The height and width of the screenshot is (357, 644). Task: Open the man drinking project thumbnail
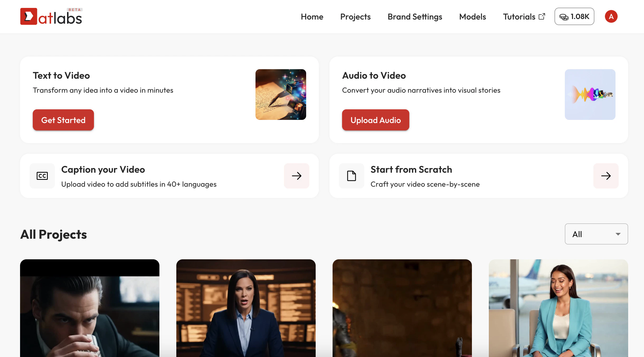90,308
